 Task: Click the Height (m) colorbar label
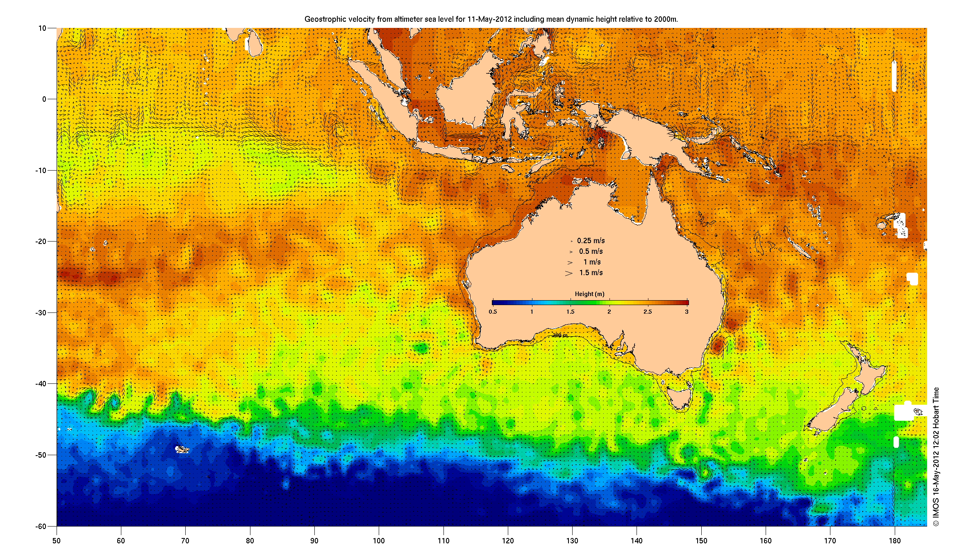(x=589, y=294)
